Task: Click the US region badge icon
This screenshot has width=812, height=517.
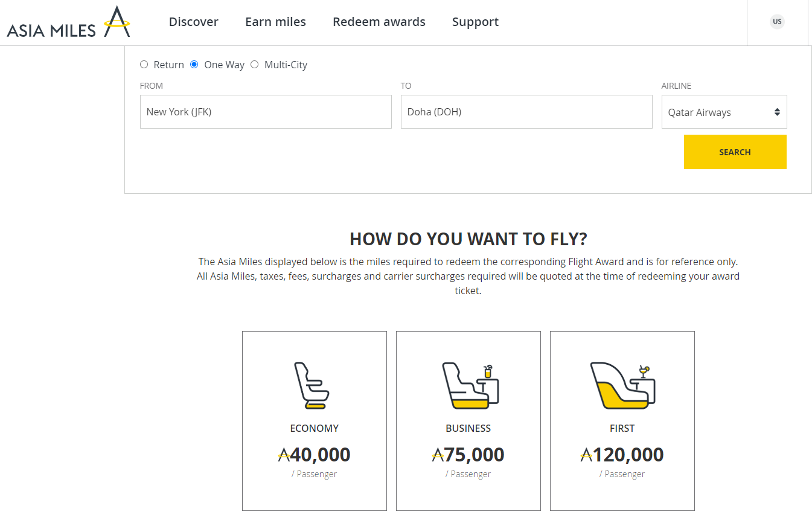Action: pos(777,22)
